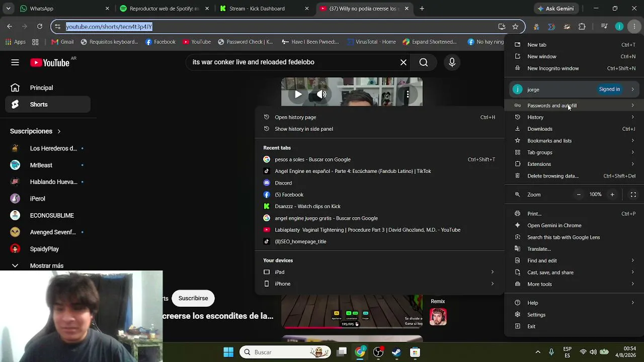Open OBS Studio from the taskbar
Image resolution: width=644 pixels, height=362 pixels.
click(378, 352)
